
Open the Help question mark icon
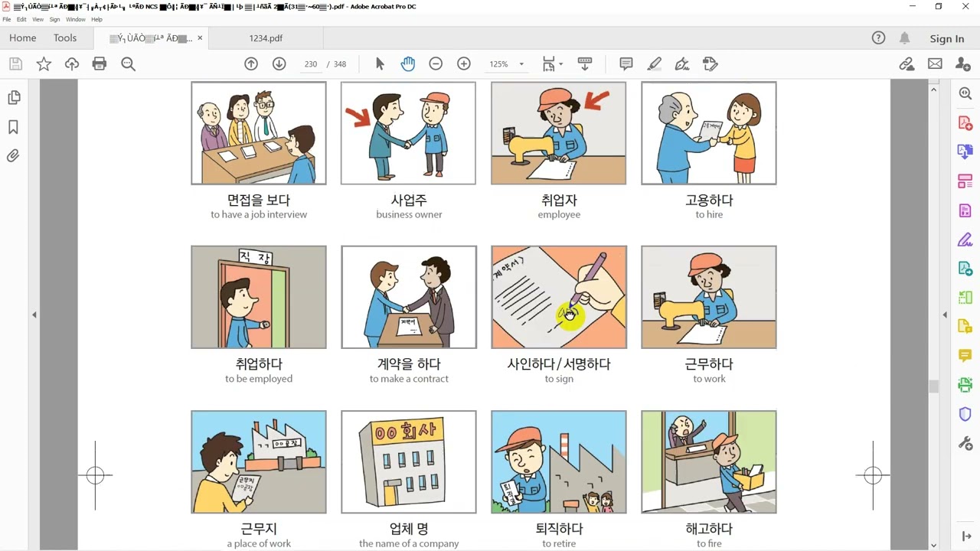tap(878, 38)
